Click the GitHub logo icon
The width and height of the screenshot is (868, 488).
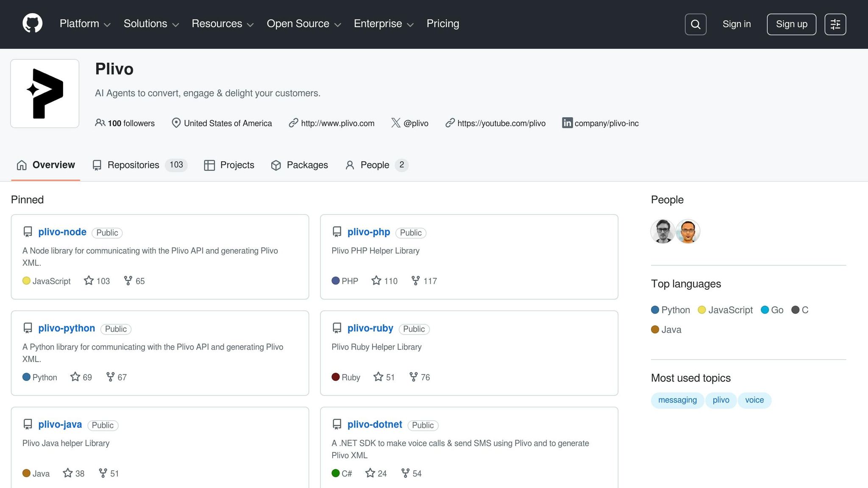pyautogui.click(x=32, y=23)
